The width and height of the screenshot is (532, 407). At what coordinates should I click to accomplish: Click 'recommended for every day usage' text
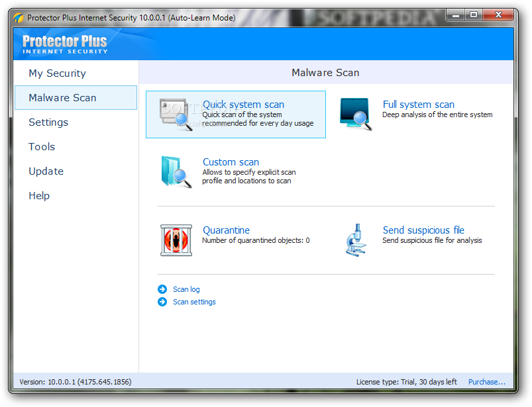258,123
